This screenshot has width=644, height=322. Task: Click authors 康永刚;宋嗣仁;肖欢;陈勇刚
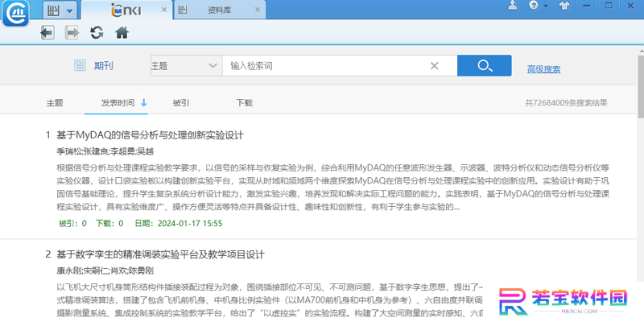(105, 271)
